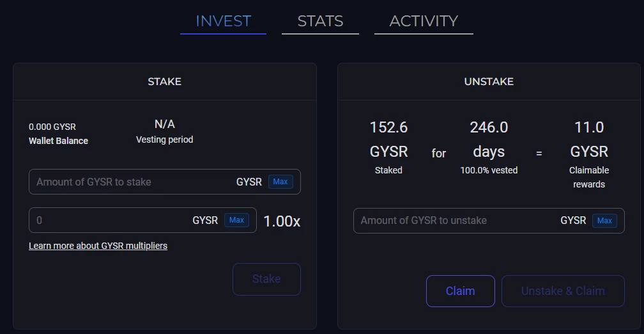Click the Amount of GYSR to unstake field
This screenshot has width=644, height=334.
click(x=489, y=221)
